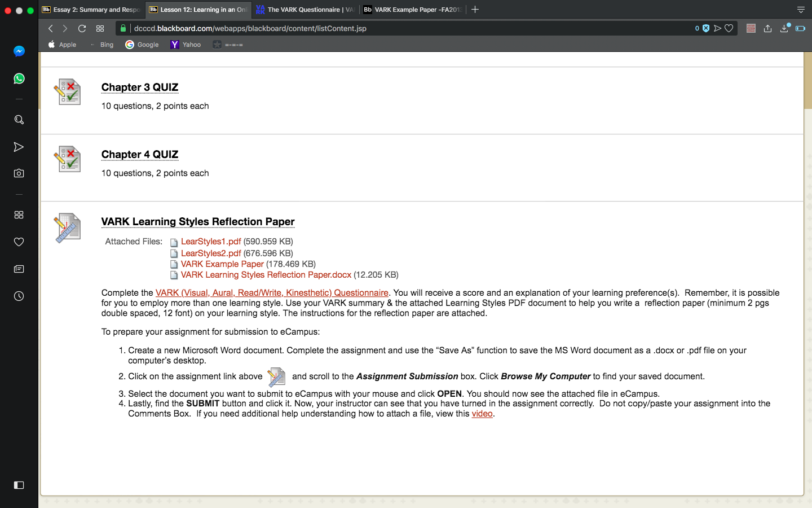Add page to bookmarks with address-bar heart
This screenshot has height=508, width=812.
click(729, 28)
